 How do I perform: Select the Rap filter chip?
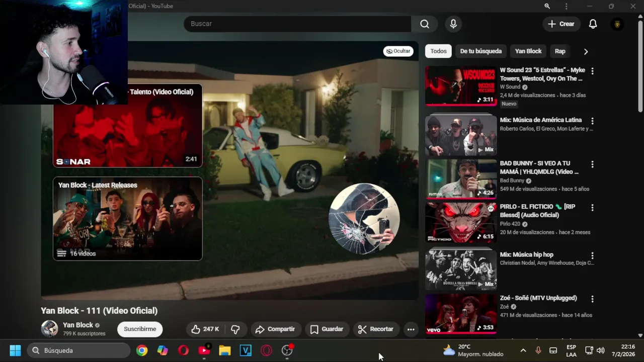(x=560, y=51)
